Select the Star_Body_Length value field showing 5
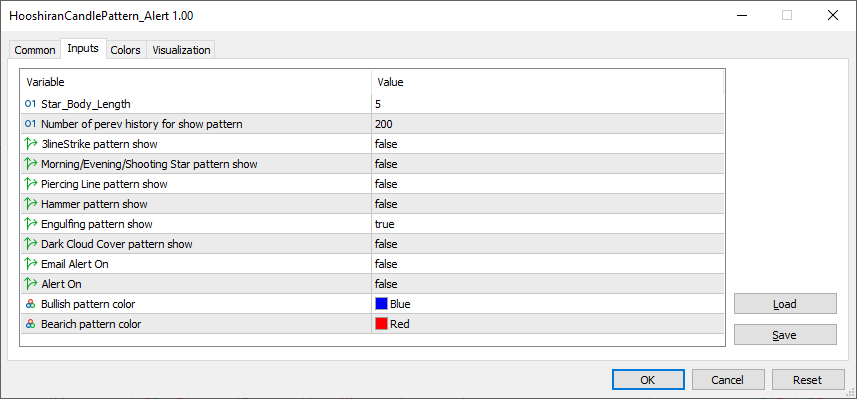 (x=548, y=104)
